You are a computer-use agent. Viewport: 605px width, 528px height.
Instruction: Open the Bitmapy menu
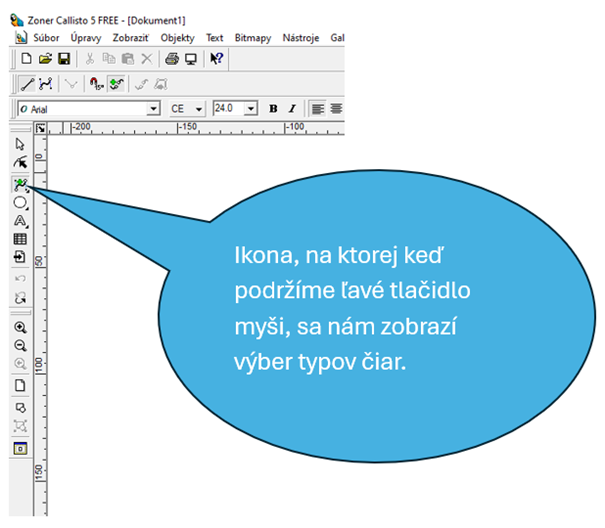click(x=250, y=37)
